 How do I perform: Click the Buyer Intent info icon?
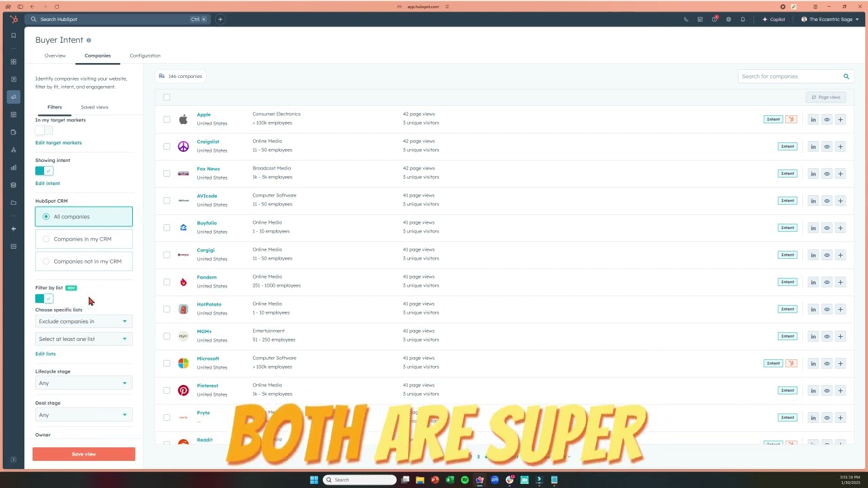89,41
